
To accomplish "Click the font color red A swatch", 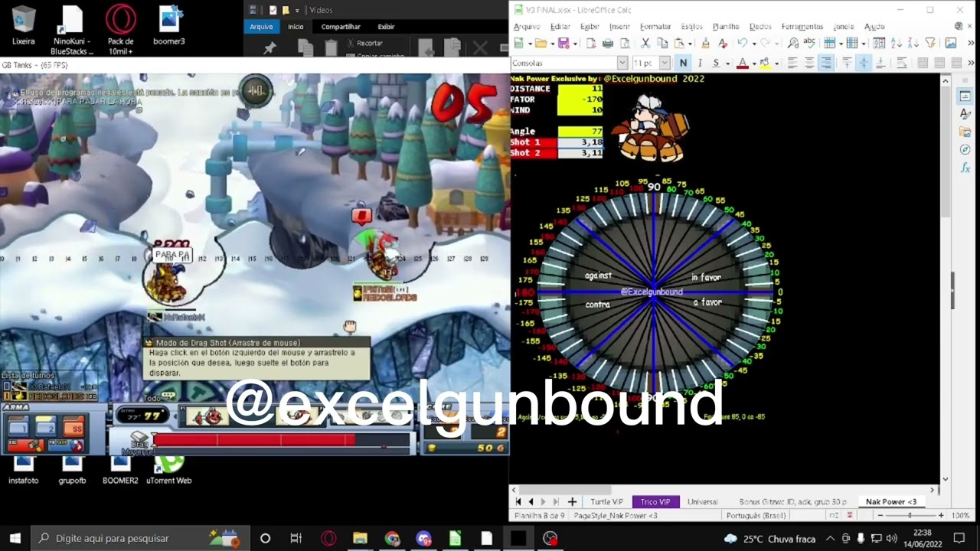I will click(x=742, y=63).
